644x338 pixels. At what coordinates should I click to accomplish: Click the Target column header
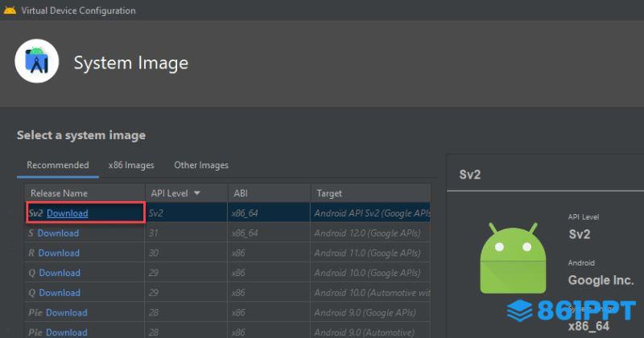point(370,193)
